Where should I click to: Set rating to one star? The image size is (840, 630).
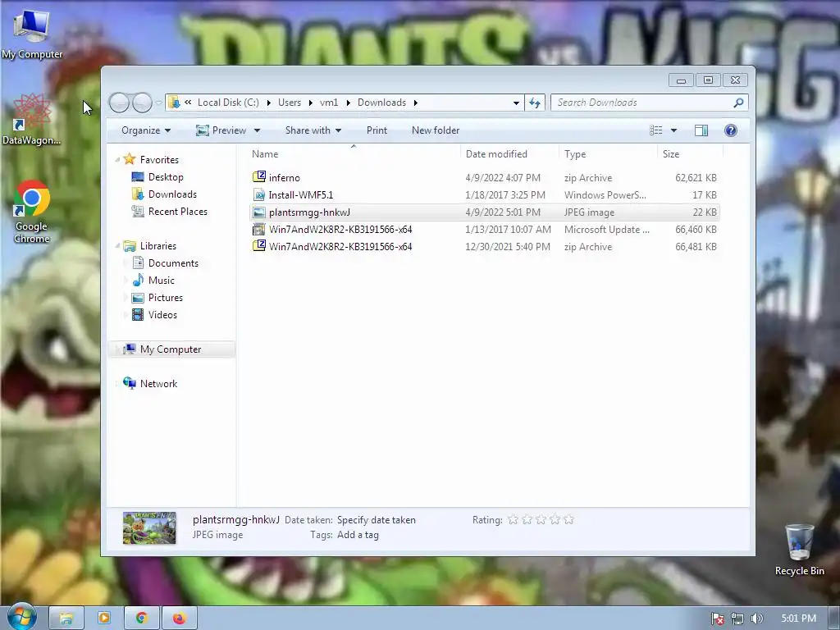(514, 519)
